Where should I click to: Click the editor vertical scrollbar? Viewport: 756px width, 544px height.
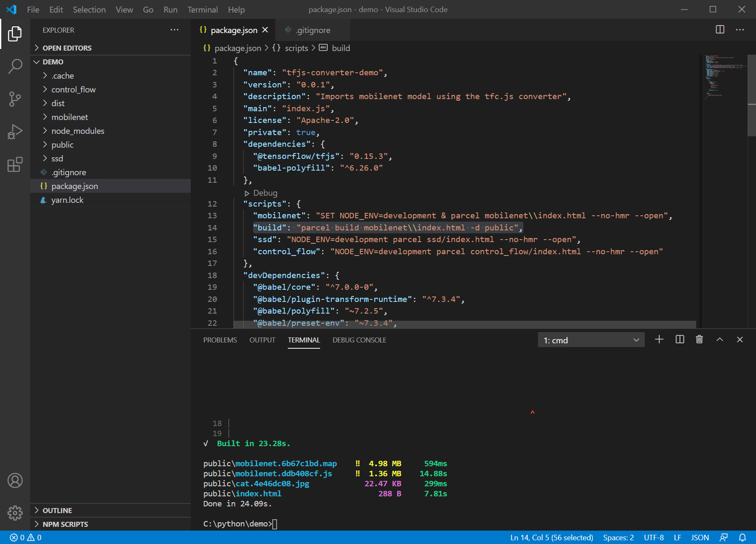pyautogui.click(x=752, y=95)
